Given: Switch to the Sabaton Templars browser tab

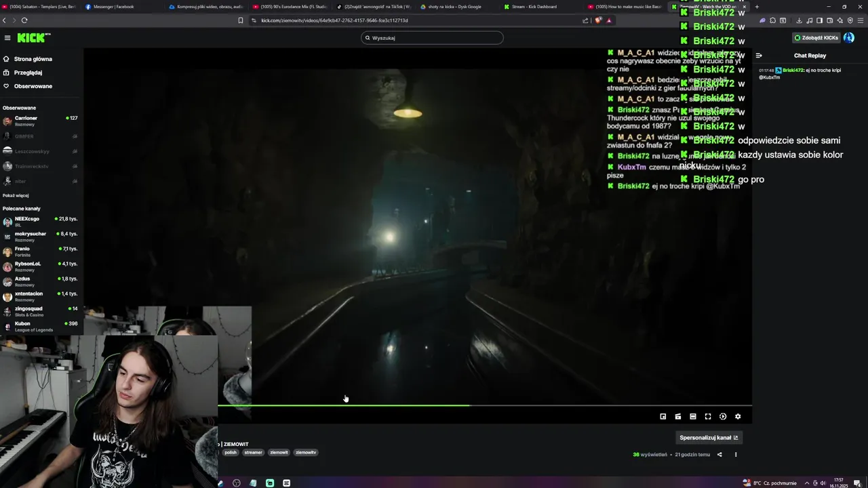Looking at the screenshot, I should click(39, 7).
